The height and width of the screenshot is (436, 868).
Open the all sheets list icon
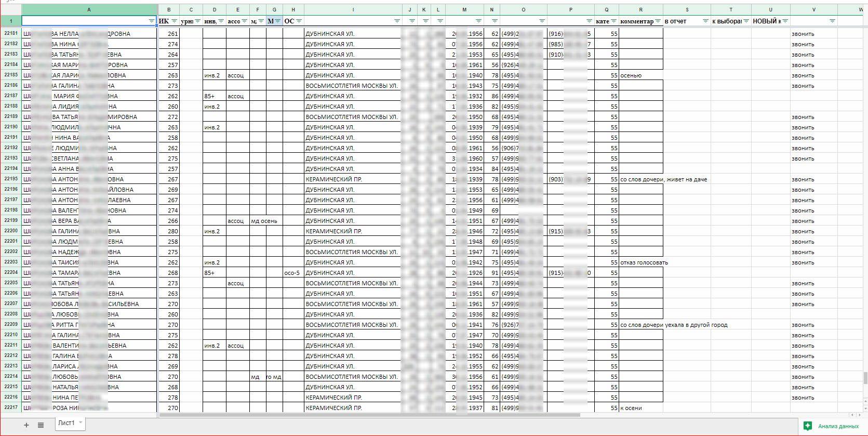point(41,425)
